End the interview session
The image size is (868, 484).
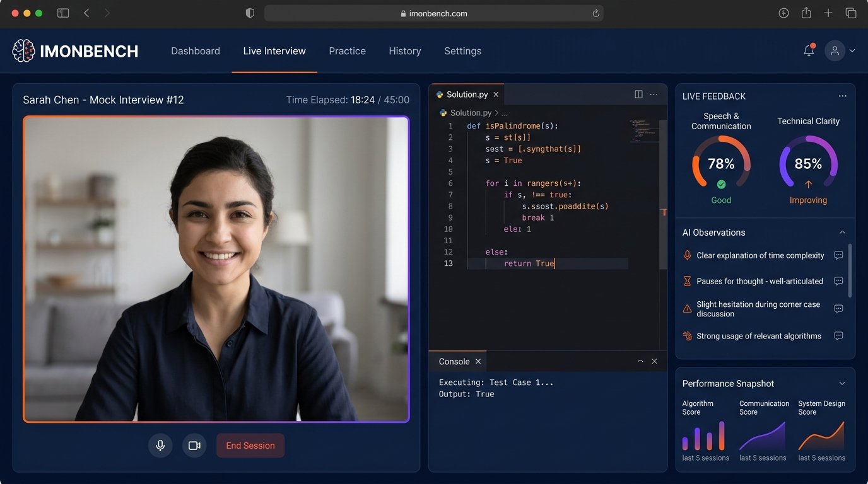250,446
